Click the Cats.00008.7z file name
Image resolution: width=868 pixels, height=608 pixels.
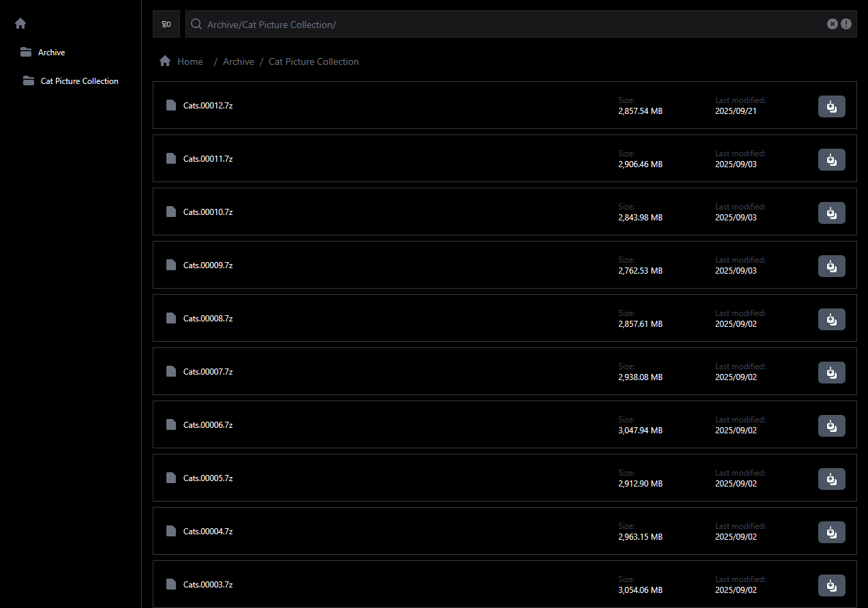coord(208,319)
